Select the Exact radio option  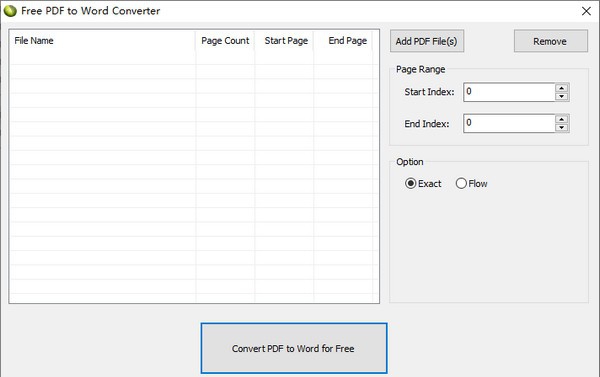click(x=423, y=184)
